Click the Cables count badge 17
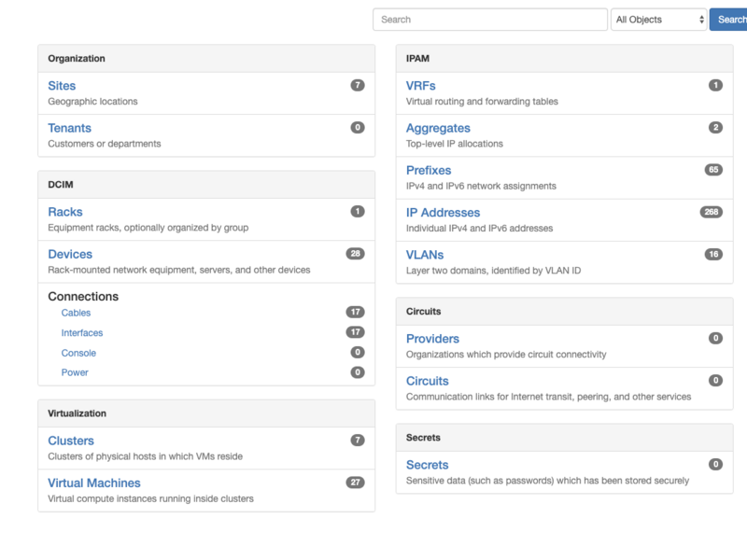747x560 pixels. (356, 313)
